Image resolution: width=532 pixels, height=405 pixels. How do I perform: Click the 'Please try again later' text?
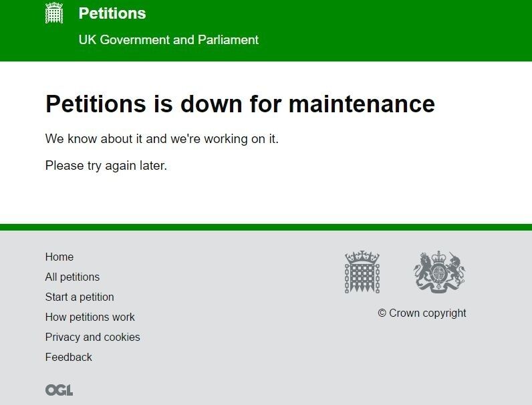click(x=106, y=166)
